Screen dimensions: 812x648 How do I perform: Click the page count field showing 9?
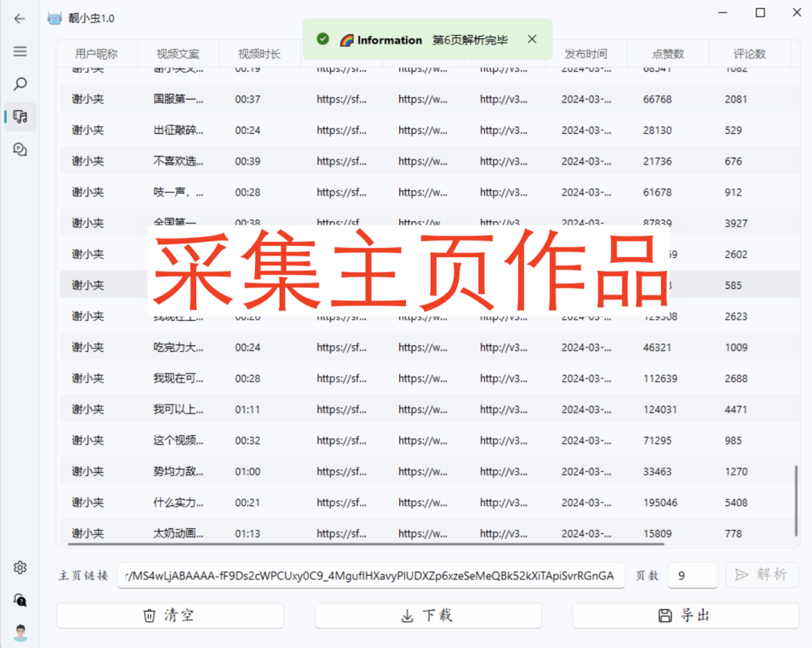point(692,574)
